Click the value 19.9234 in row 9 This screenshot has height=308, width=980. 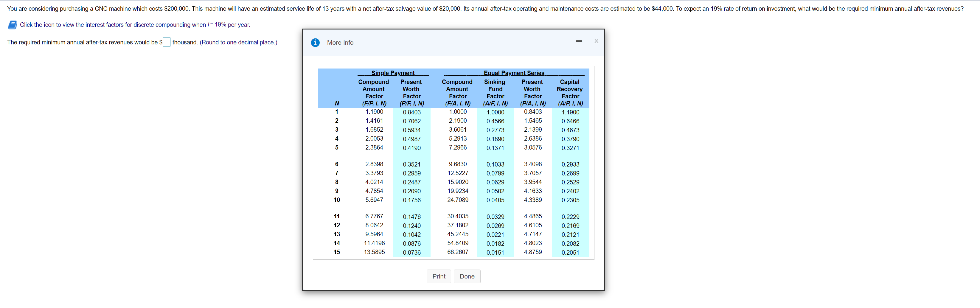[x=458, y=191]
